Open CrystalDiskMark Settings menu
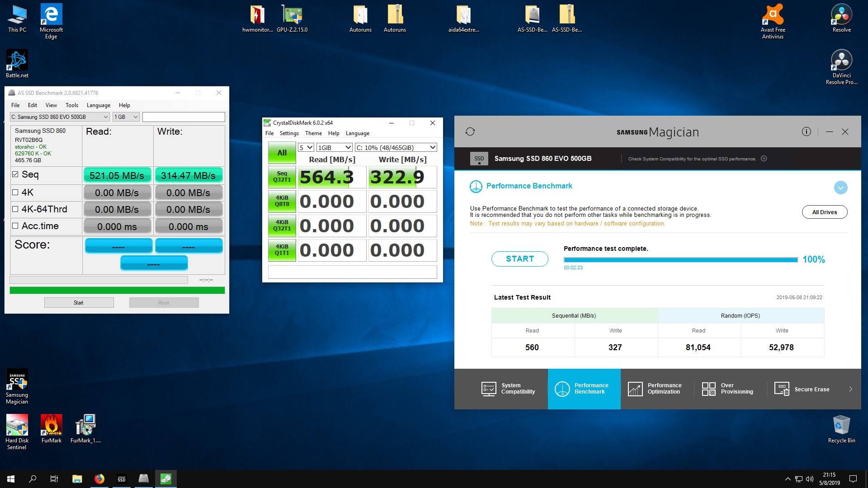This screenshot has width=868, height=488. (x=289, y=133)
